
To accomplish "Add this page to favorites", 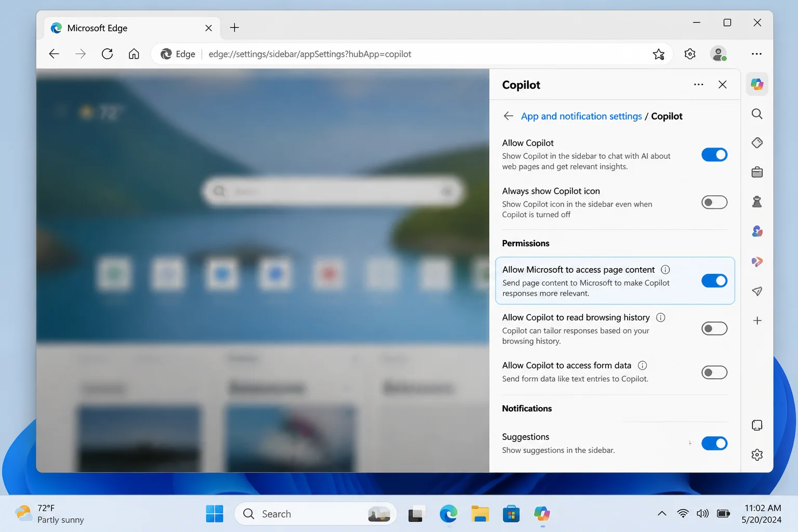I will coord(659,54).
